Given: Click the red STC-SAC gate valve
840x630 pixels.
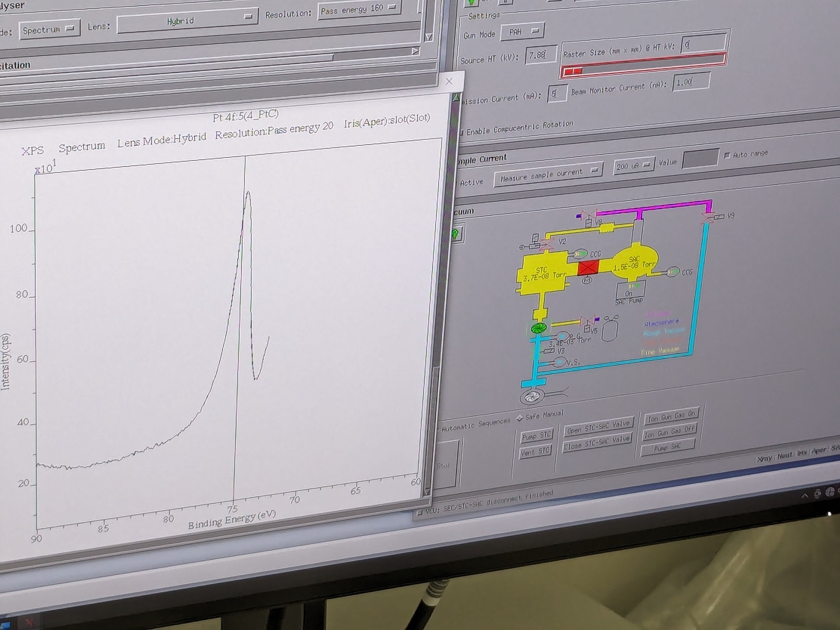Looking at the screenshot, I should click(588, 268).
